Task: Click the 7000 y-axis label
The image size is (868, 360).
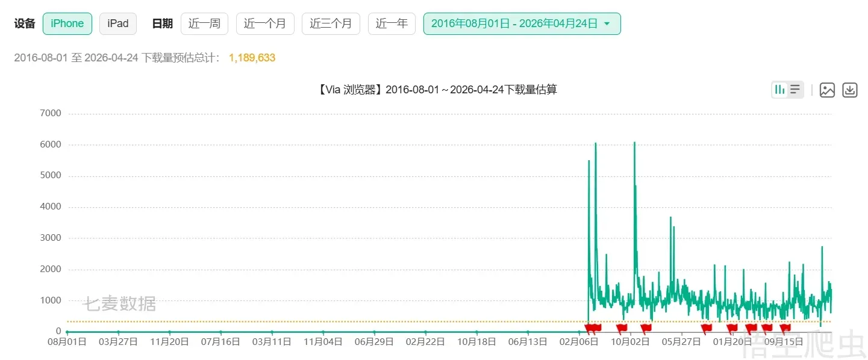Action: [x=50, y=114]
